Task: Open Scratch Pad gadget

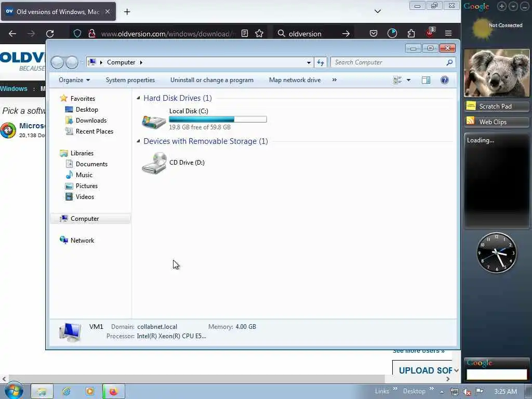Action: click(x=496, y=107)
